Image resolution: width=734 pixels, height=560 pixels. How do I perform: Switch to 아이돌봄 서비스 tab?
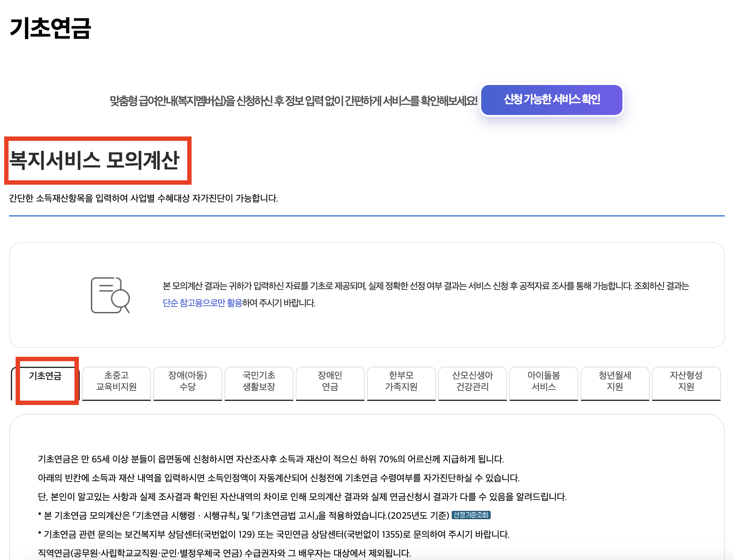pos(544,381)
